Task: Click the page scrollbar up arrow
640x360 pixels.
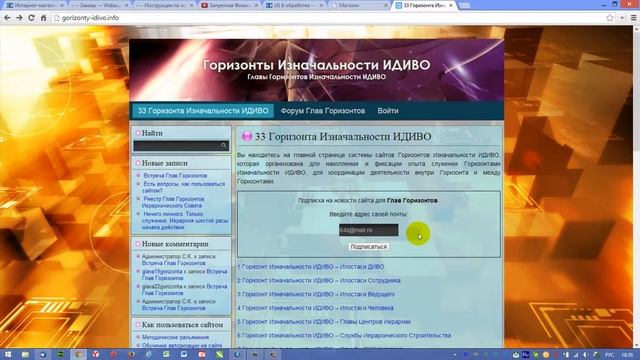Action: (x=636, y=29)
